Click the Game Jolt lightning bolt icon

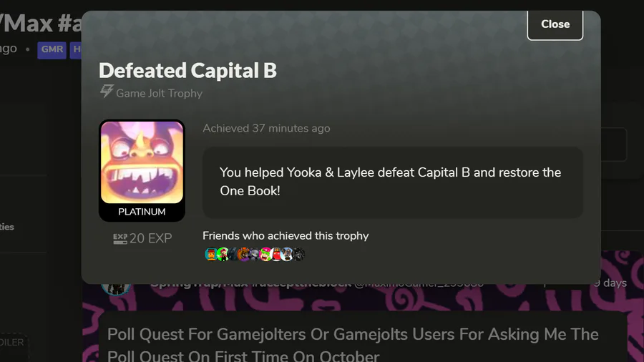click(107, 91)
